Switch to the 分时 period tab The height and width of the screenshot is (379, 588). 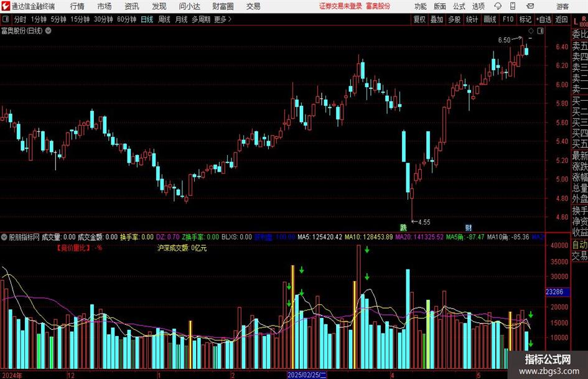pyautogui.click(x=21, y=19)
